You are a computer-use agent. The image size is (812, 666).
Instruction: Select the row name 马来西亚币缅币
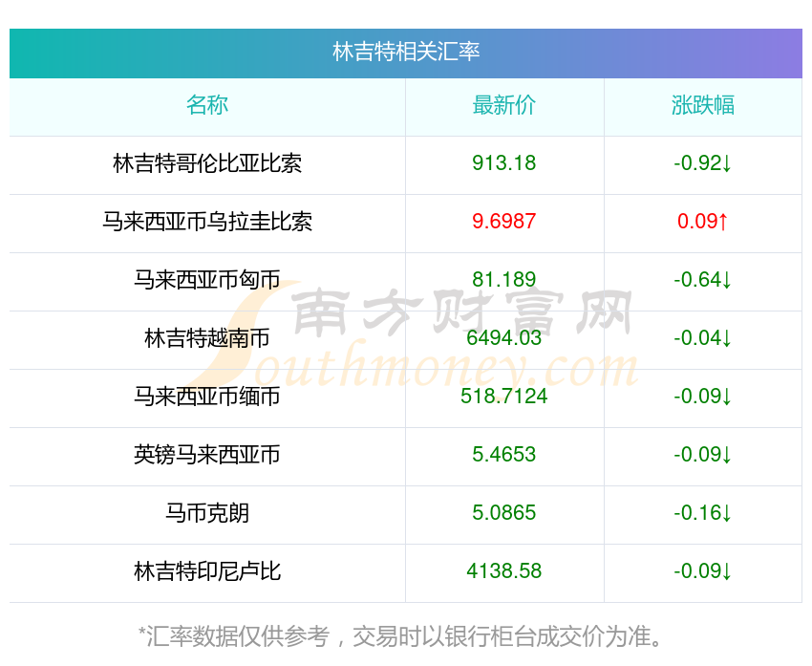pos(207,397)
